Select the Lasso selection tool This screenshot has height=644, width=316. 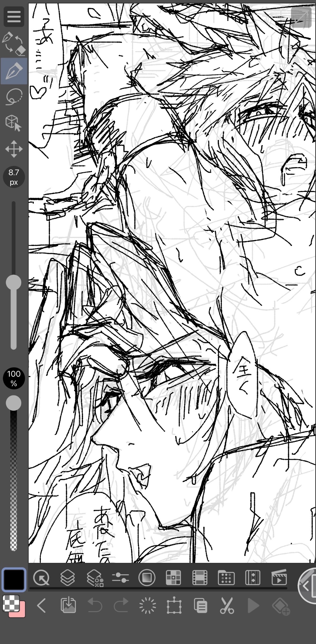pos(14,97)
